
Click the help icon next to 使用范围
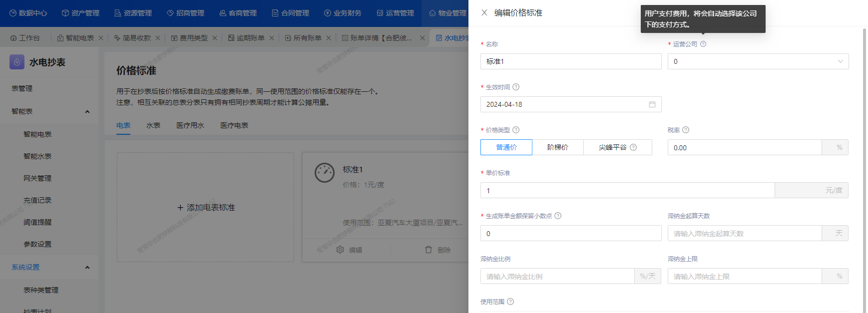[x=510, y=302]
